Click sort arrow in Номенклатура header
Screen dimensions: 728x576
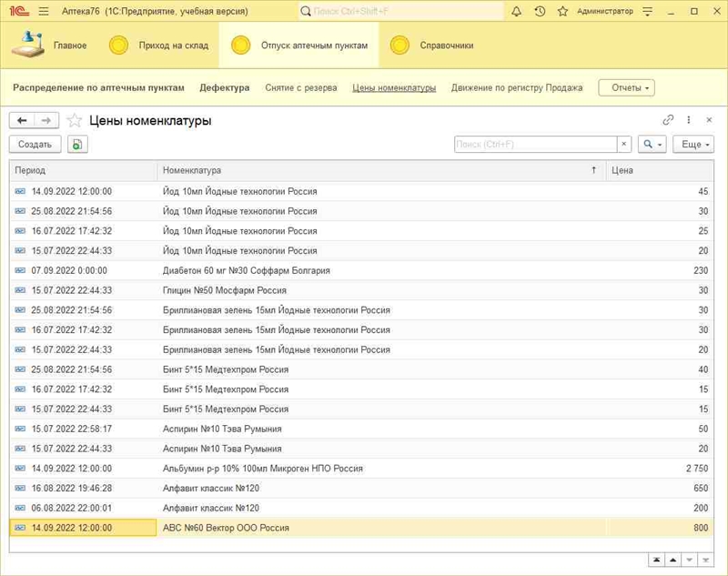click(x=594, y=170)
